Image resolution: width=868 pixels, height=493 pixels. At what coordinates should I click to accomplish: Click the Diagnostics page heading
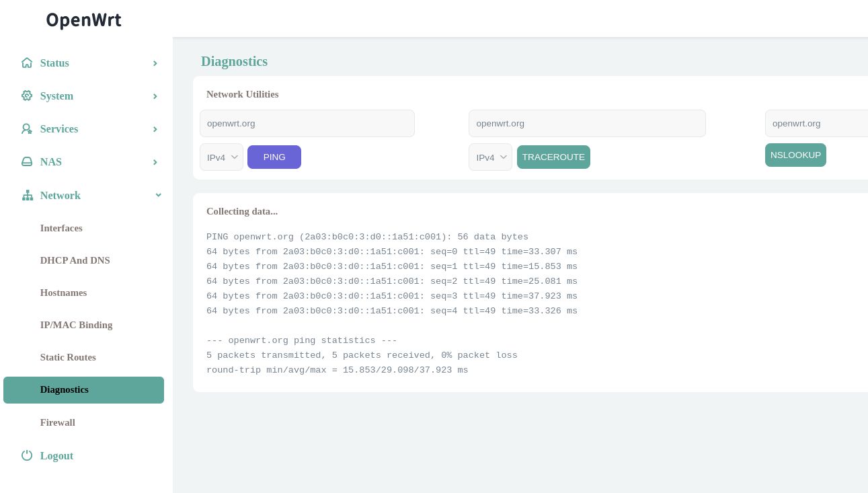coord(234,61)
